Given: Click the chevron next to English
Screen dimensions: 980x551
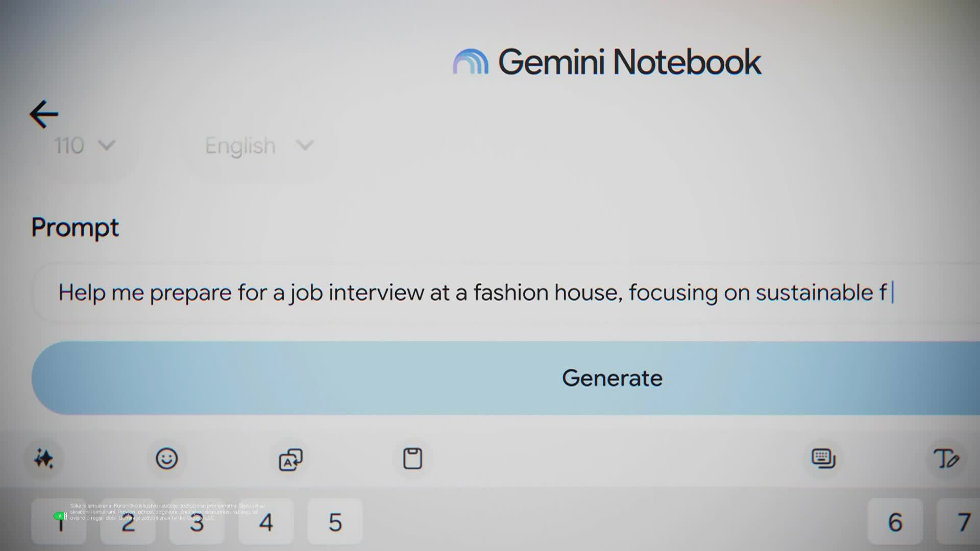Looking at the screenshot, I should [305, 146].
